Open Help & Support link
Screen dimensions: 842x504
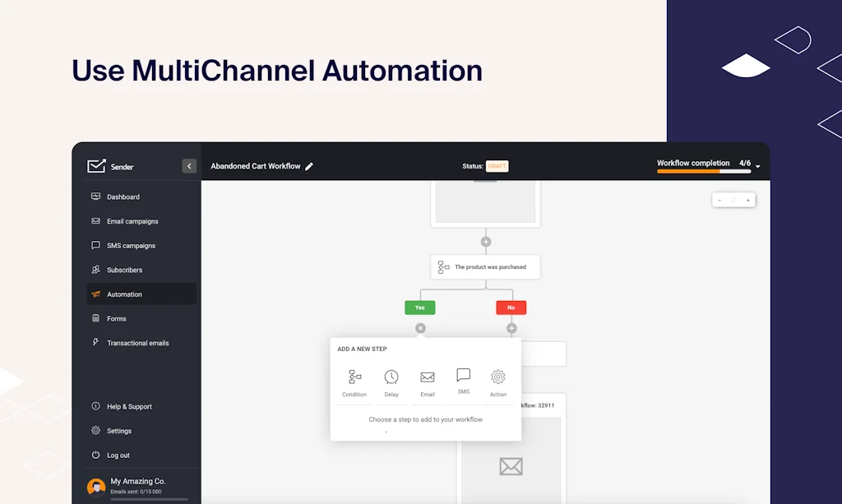129,406
